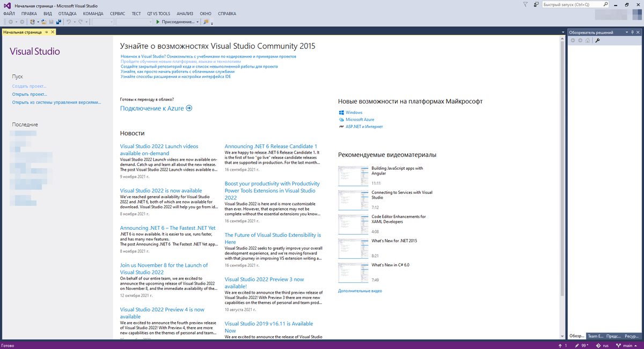Switch to the Team Explorer bottom tab
The image size is (644, 349).
[595, 336]
